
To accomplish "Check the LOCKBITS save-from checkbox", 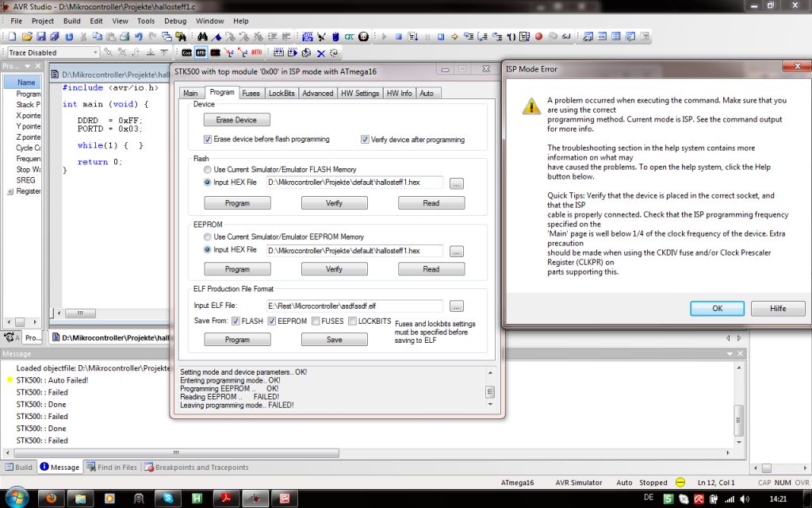I will [x=352, y=321].
